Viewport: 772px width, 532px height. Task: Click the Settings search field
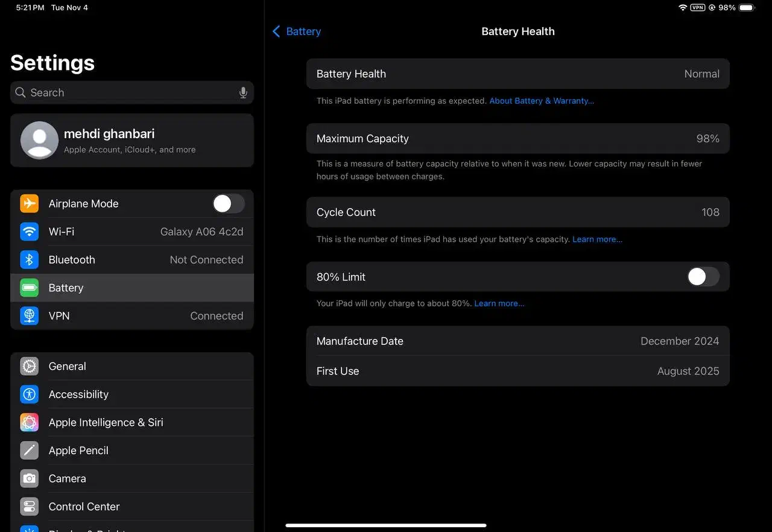tap(127, 93)
